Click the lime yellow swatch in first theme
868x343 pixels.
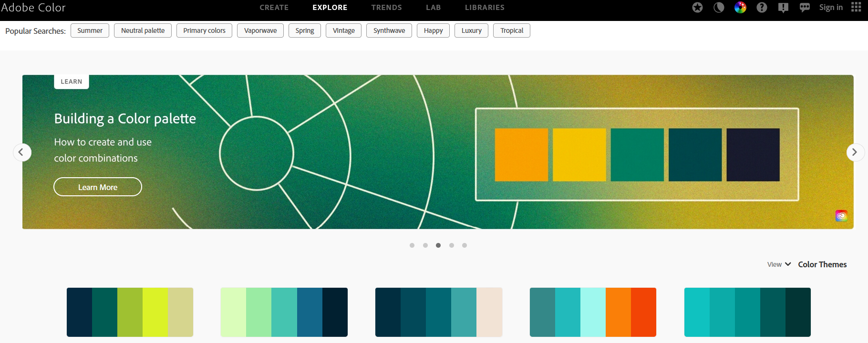tap(155, 312)
